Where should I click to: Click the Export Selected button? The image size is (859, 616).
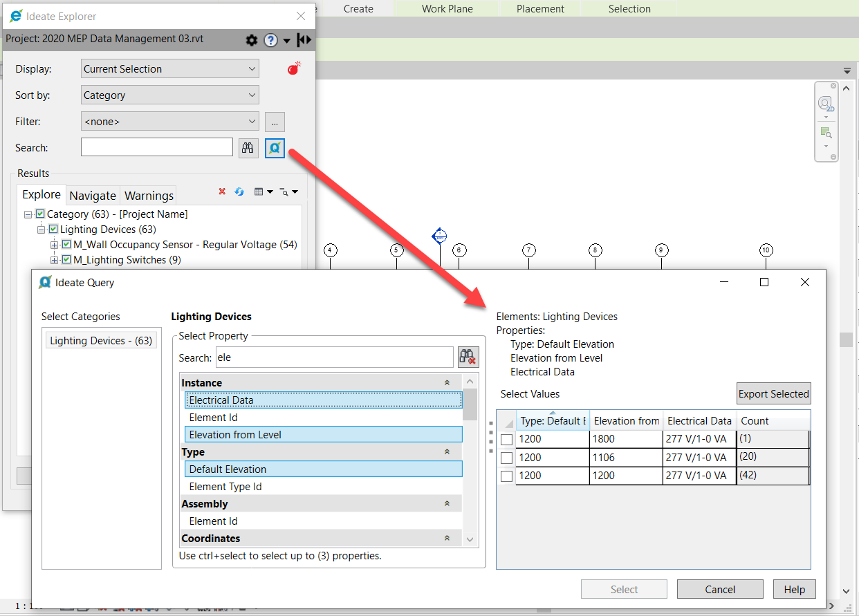click(x=773, y=393)
